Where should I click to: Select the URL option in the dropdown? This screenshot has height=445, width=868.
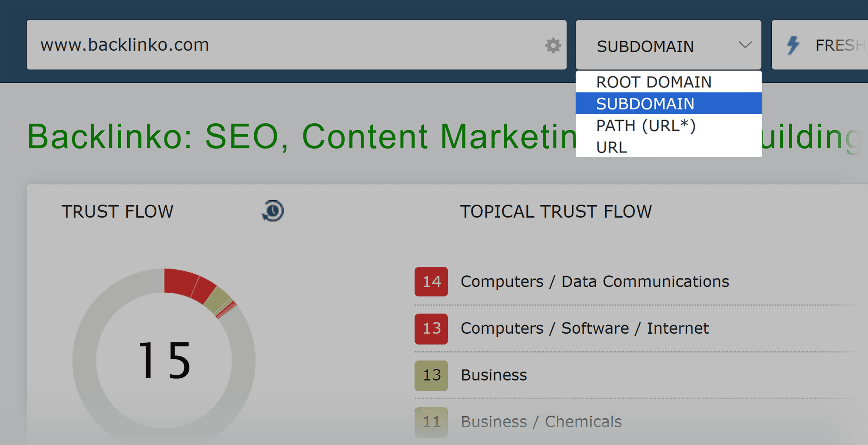pos(668,147)
